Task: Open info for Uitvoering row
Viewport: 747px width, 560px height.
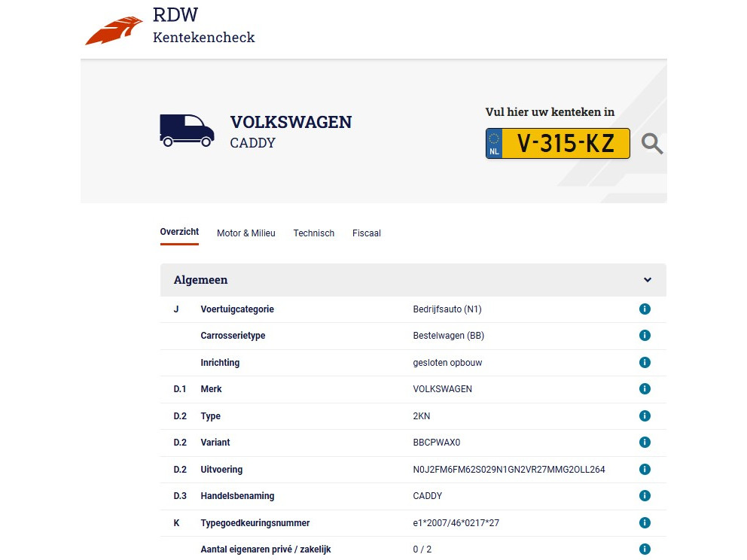Action: pyautogui.click(x=645, y=469)
